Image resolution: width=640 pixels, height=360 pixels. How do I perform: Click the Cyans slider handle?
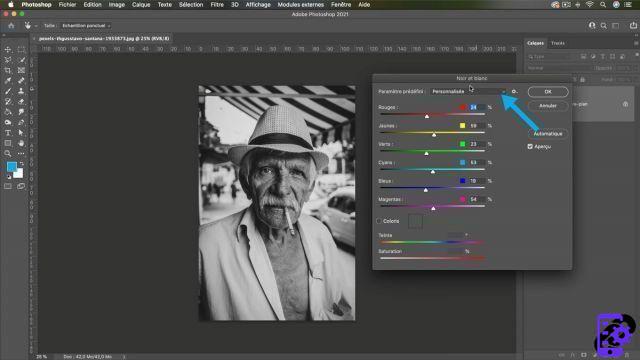tap(433, 171)
